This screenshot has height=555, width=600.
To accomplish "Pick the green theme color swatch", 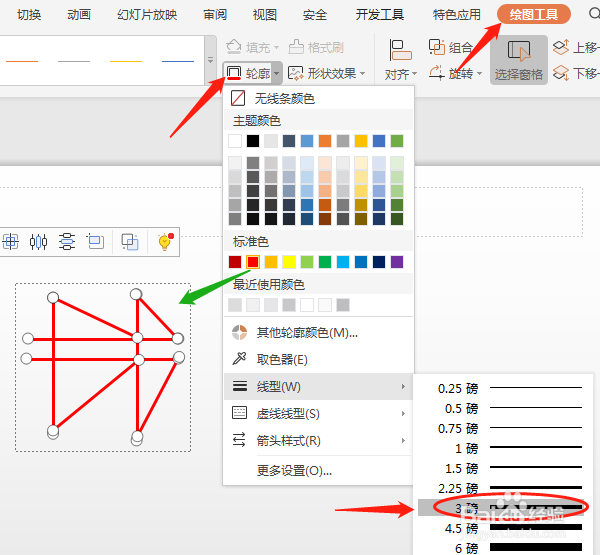I will point(397,141).
